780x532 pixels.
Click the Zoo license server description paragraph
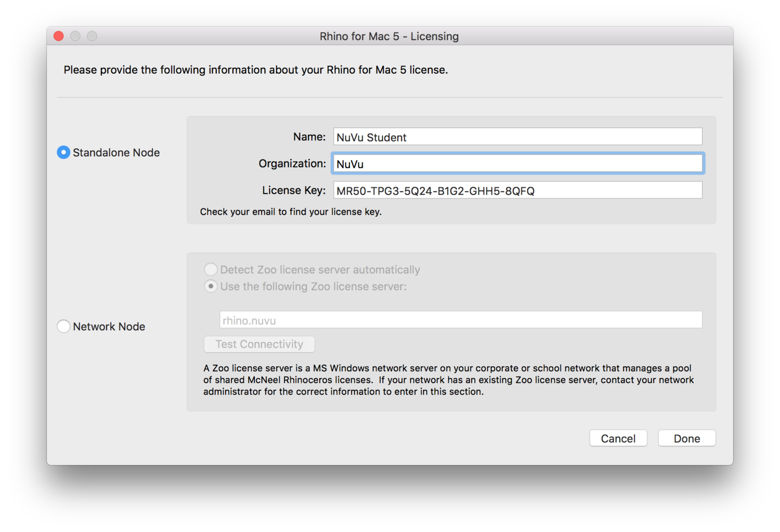click(448, 380)
